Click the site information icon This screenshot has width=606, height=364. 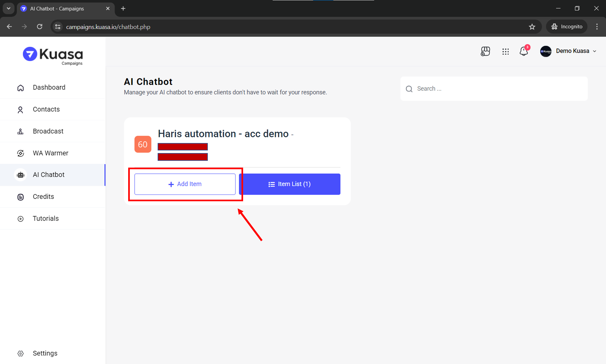58,27
